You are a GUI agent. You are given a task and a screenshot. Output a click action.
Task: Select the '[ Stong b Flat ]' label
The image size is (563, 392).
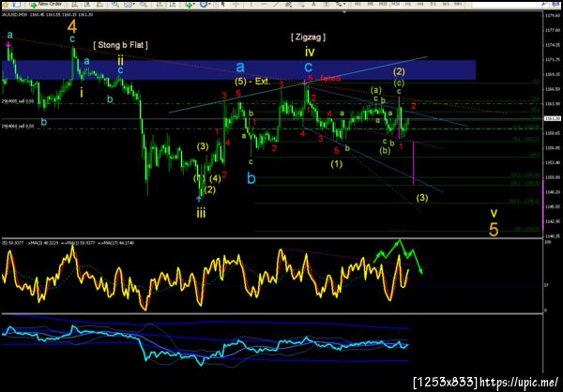121,46
